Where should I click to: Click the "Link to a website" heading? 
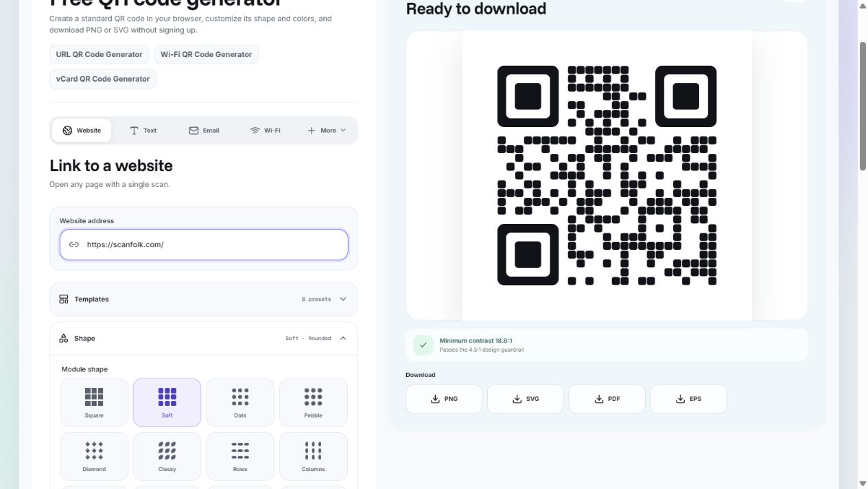point(111,166)
